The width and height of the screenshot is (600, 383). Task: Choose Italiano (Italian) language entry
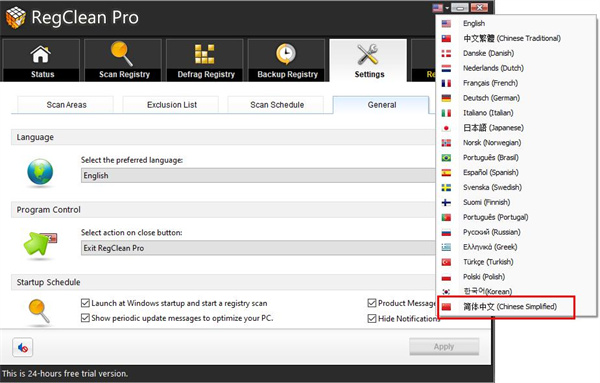tap(517, 113)
